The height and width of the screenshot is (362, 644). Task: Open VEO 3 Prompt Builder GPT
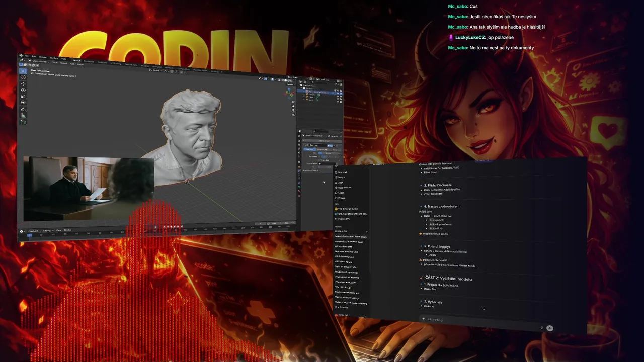pos(347,209)
